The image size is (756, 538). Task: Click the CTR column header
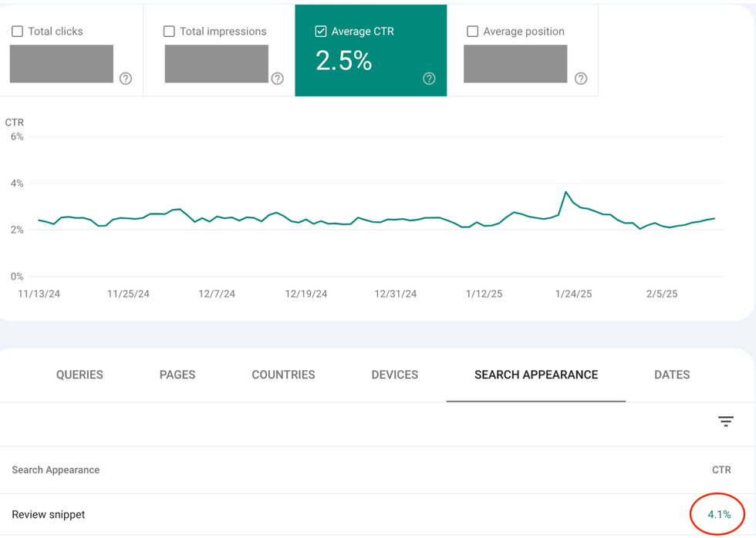(721, 469)
